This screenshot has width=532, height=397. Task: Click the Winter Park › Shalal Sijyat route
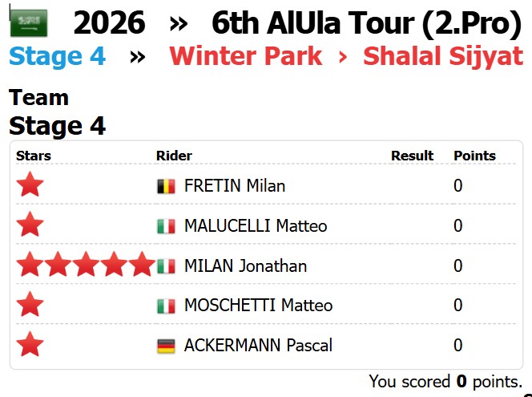[346, 57]
